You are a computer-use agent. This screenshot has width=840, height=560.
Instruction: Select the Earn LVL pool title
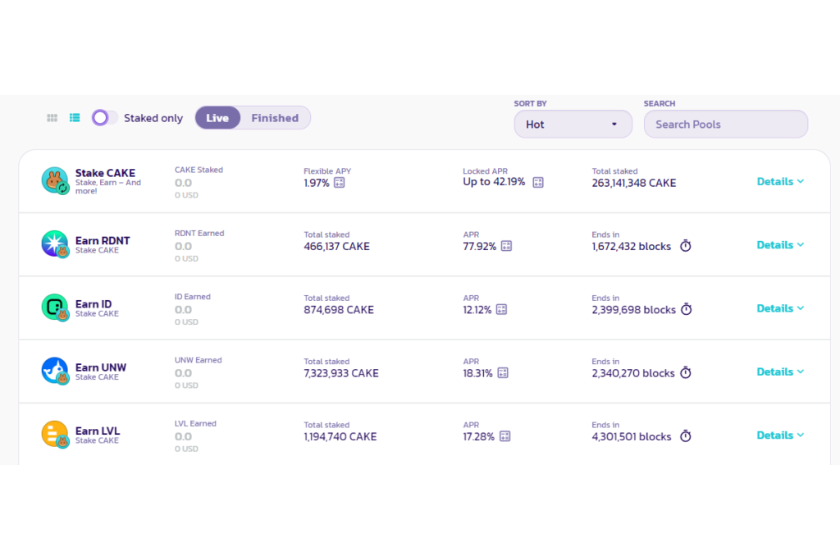coord(98,431)
